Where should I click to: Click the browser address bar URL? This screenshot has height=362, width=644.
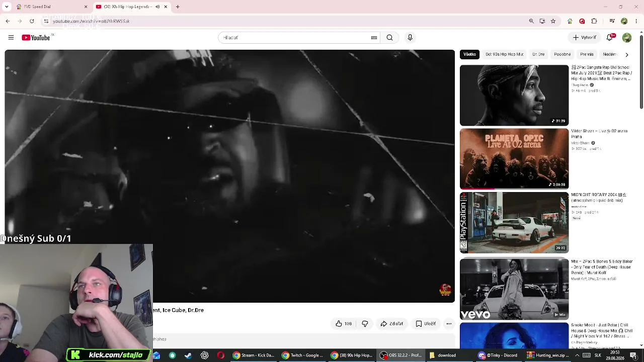pos(91,21)
